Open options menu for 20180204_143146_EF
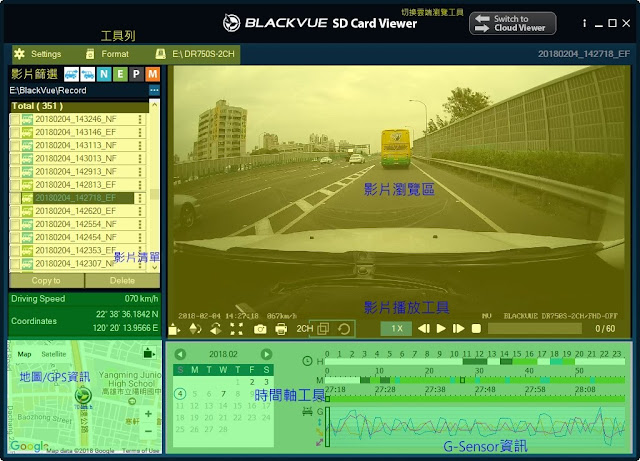 [x=140, y=132]
